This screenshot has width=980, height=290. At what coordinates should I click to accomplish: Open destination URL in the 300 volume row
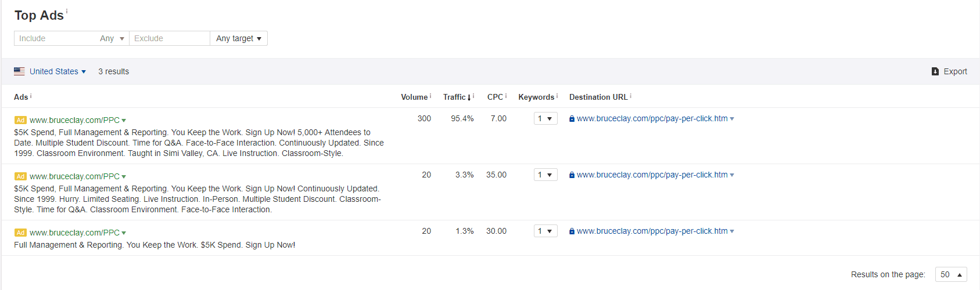coord(652,118)
